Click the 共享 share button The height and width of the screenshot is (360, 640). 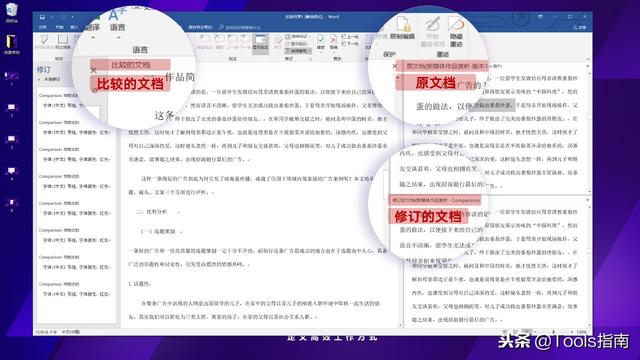[580, 27]
